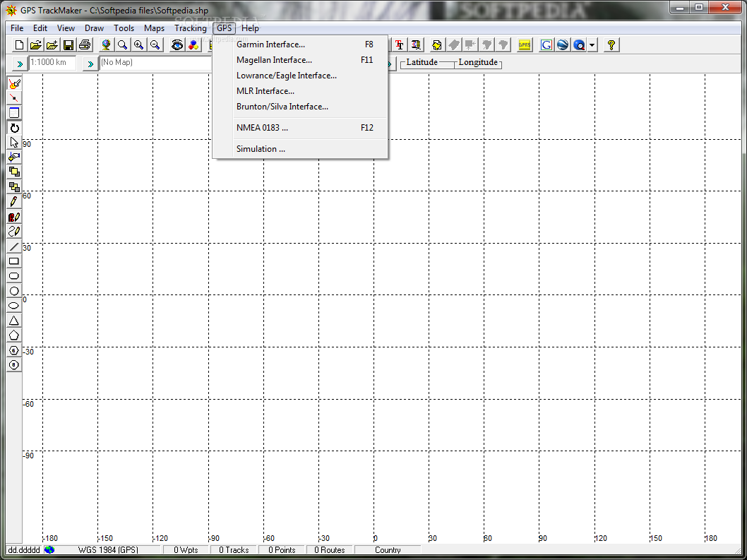Click the yellow overlapping squares tool
Screen dimensions: 747x560
(14, 172)
